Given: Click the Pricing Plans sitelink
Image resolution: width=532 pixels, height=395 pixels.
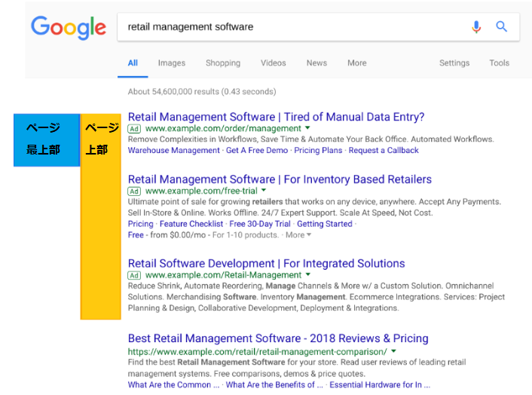Looking at the screenshot, I should [318, 150].
